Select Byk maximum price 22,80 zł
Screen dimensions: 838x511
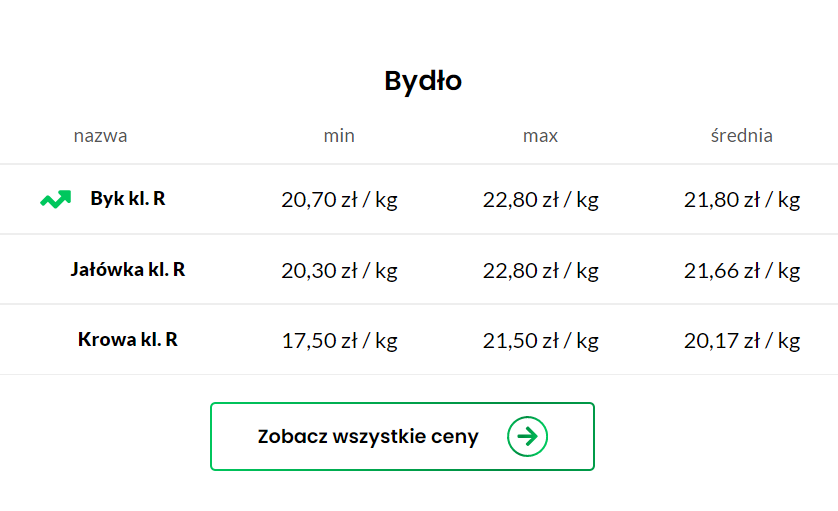point(540,200)
